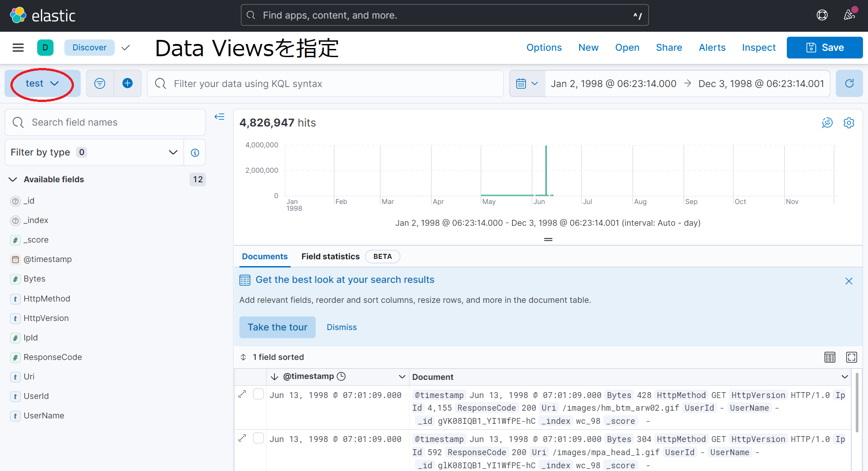Open the saved filter queries menu icon
The image size is (868, 471).
click(100, 83)
